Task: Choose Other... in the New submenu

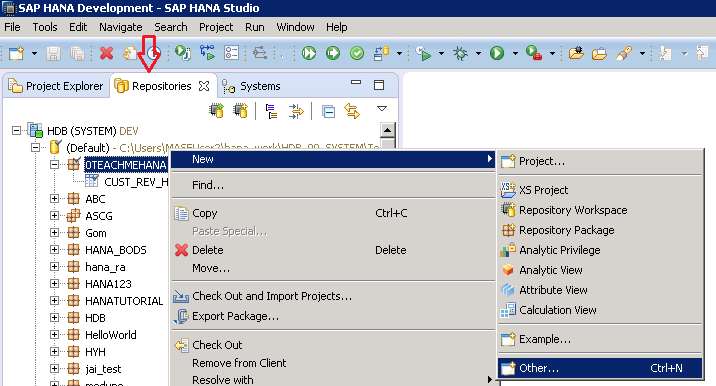Action: [600, 368]
